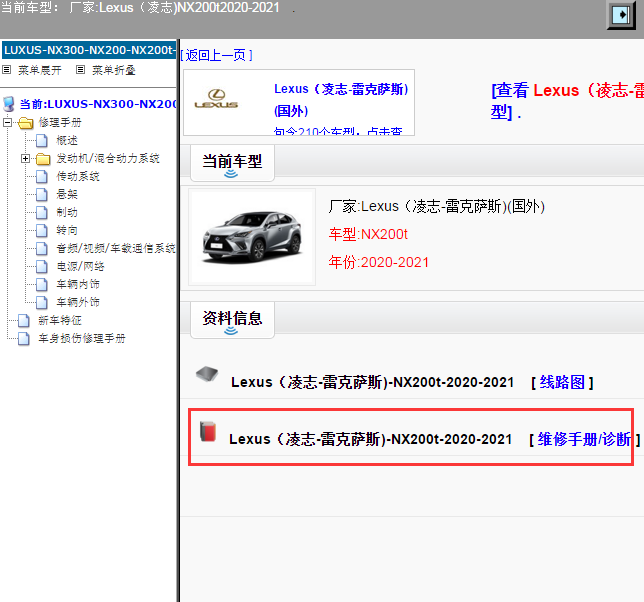Open the 制动 page
Viewport: 644px width, 602px height.
[67, 212]
